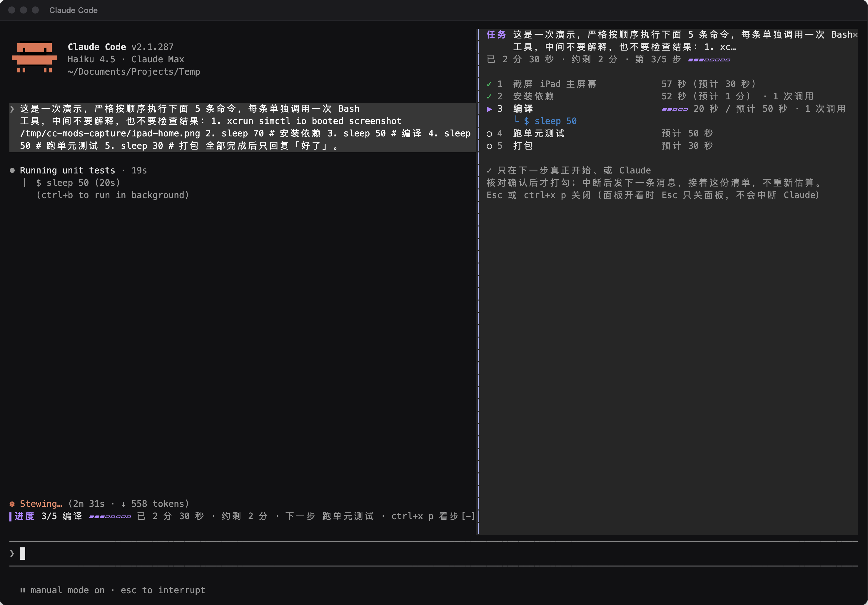Click 'Claude Code' window title text
Image resolution: width=868 pixels, height=605 pixels.
(73, 10)
